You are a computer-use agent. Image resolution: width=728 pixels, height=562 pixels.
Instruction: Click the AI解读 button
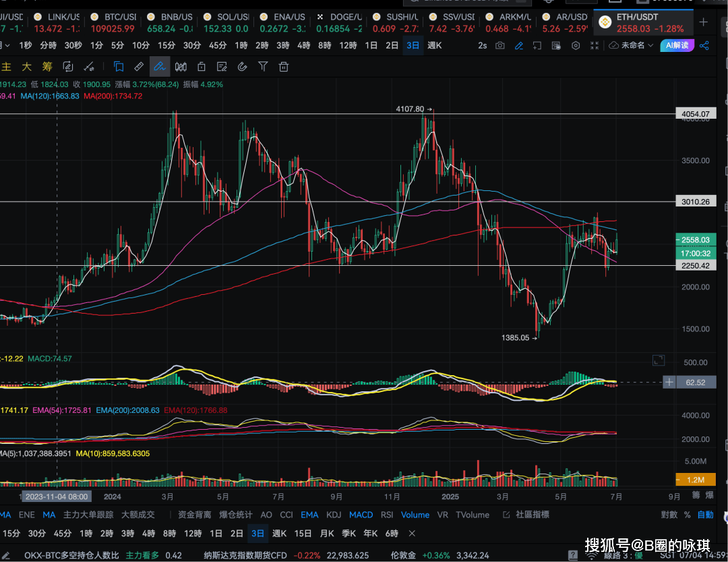(x=677, y=45)
